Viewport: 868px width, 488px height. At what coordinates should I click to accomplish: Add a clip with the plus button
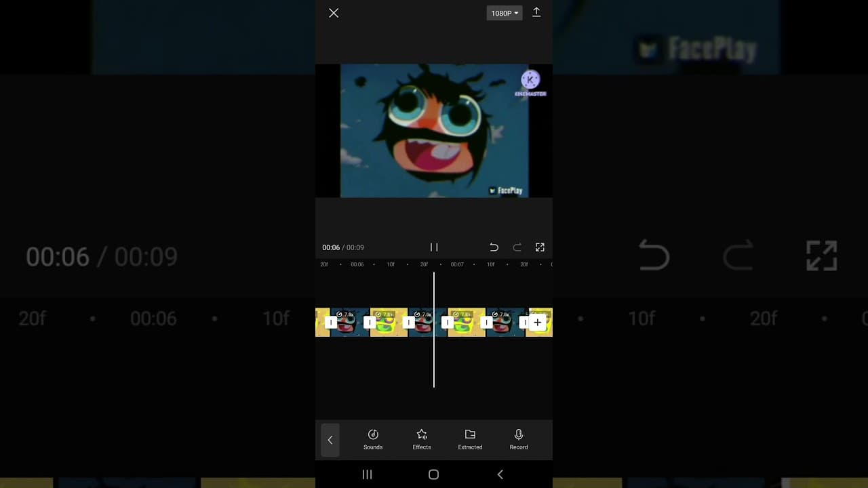[x=538, y=323]
